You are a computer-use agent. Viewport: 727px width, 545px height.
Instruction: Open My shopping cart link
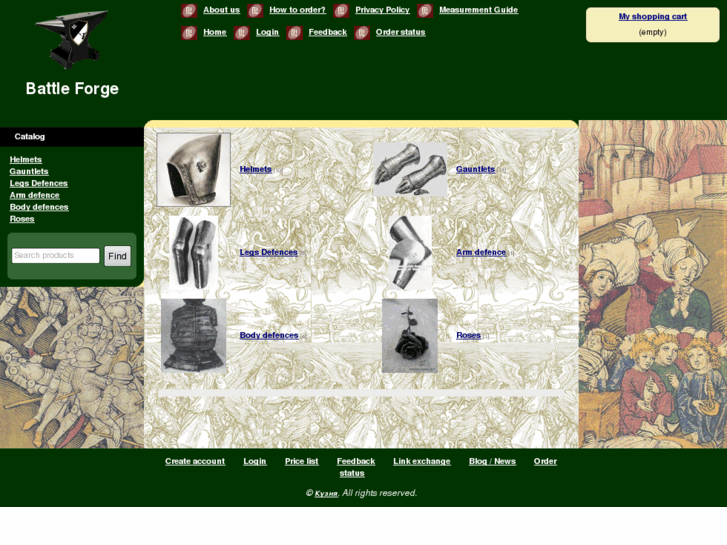click(652, 17)
